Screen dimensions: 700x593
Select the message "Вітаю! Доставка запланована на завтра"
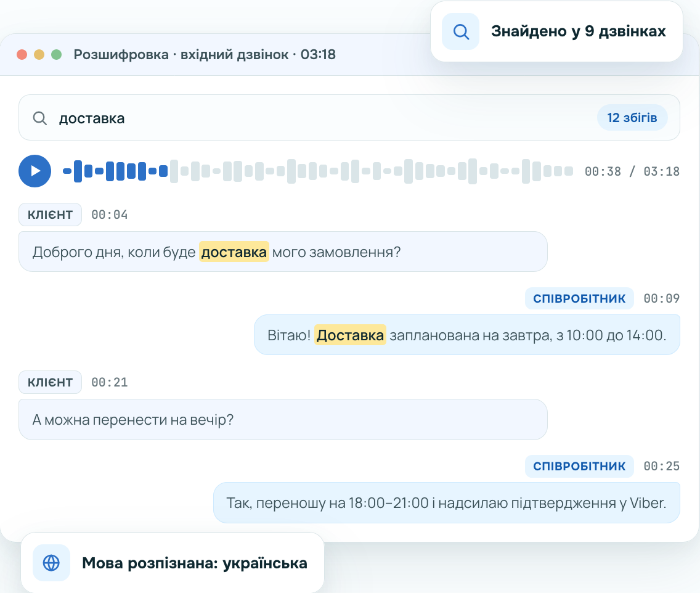pos(467,335)
